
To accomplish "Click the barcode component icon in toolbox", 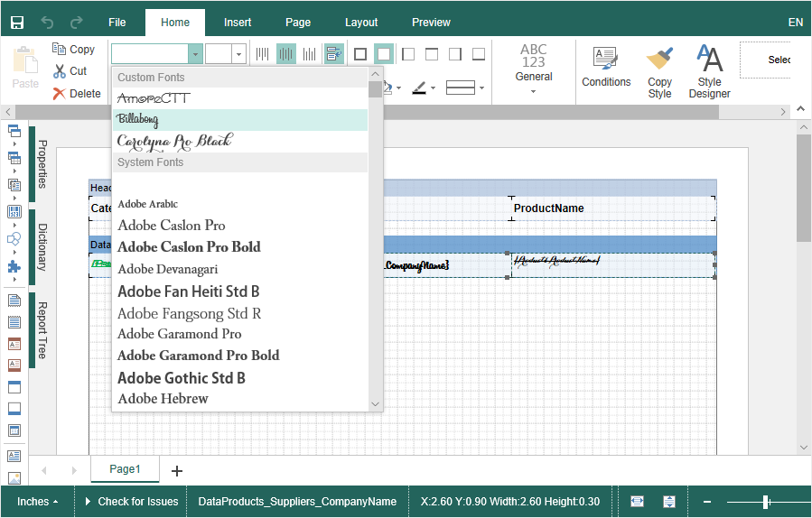I will 14,212.
